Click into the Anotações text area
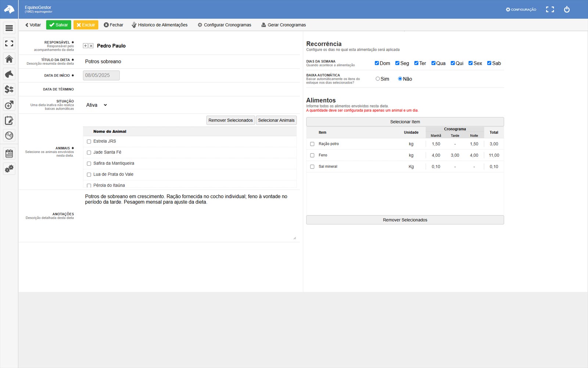The image size is (588, 368). [190, 216]
